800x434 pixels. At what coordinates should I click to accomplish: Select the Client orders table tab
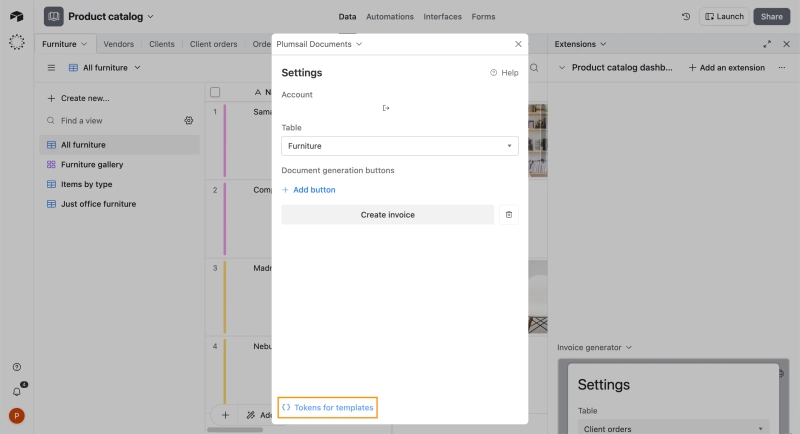click(213, 44)
